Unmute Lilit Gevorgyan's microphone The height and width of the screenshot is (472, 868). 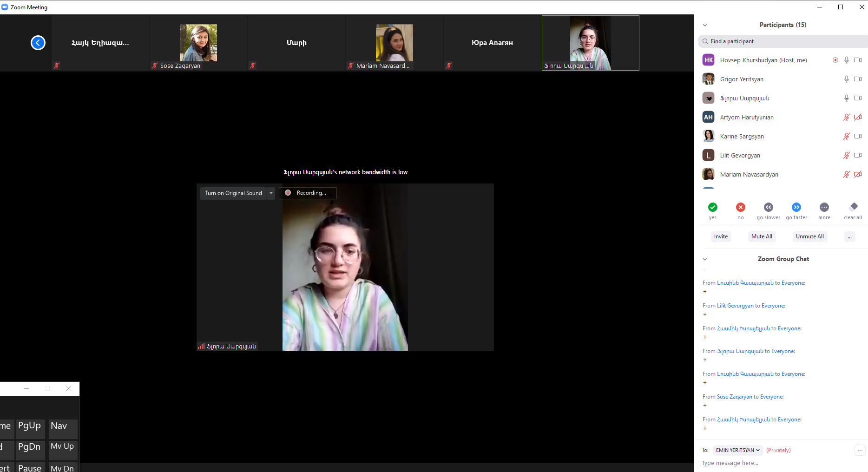click(x=847, y=155)
